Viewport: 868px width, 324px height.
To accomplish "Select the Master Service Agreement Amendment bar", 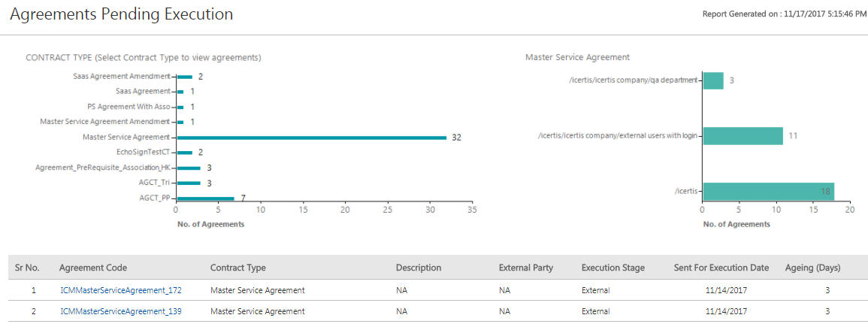I will pyautogui.click(x=180, y=122).
